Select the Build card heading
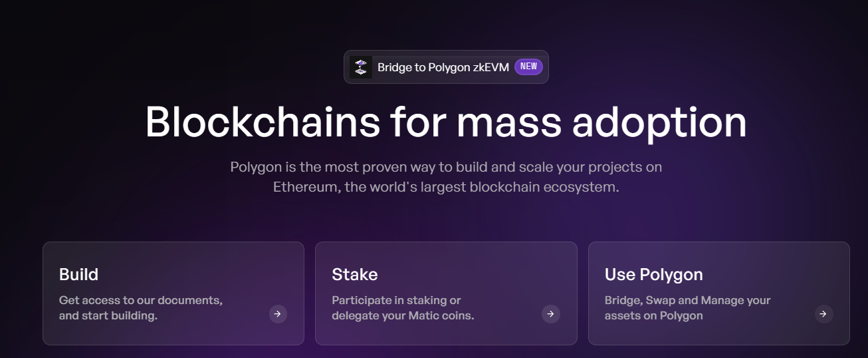The width and height of the screenshot is (868, 358). pos(78,274)
